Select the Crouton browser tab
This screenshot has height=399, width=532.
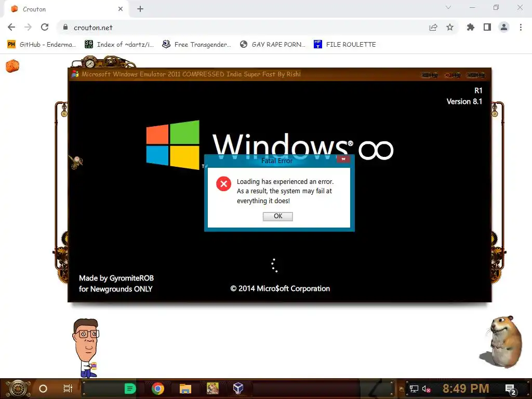coord(66,9)
